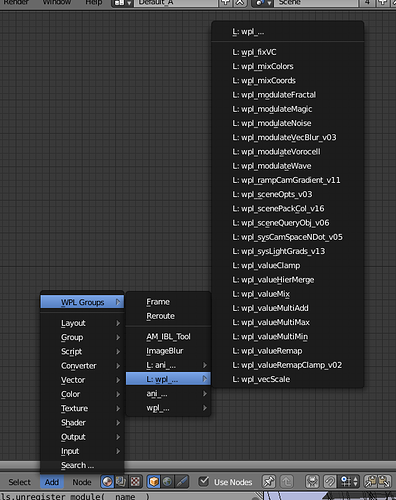Expand the Converter submenu
This screenshot has height=500, width=396.
coord(82,366)
